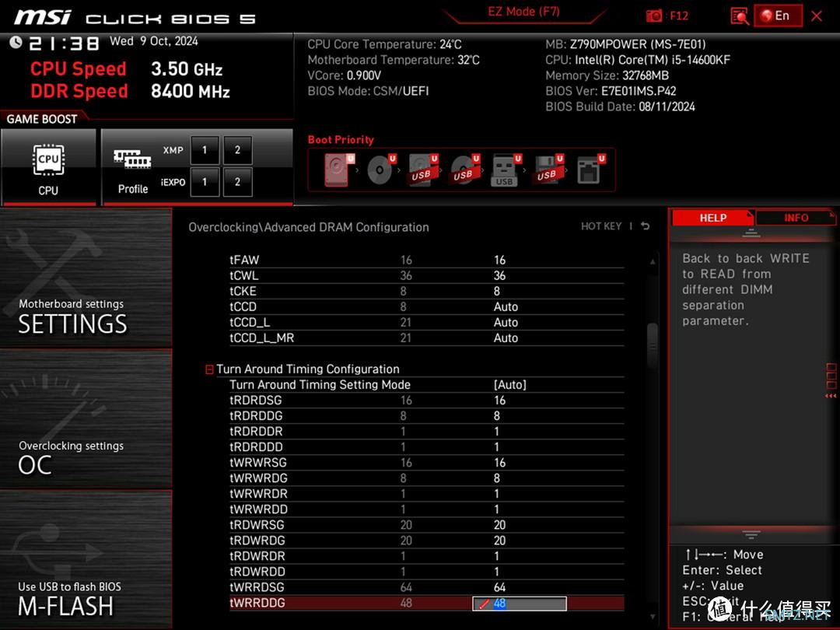Select the tRDWRDR timing row
This screenshot has width=840, height=630.
point(426,556)
